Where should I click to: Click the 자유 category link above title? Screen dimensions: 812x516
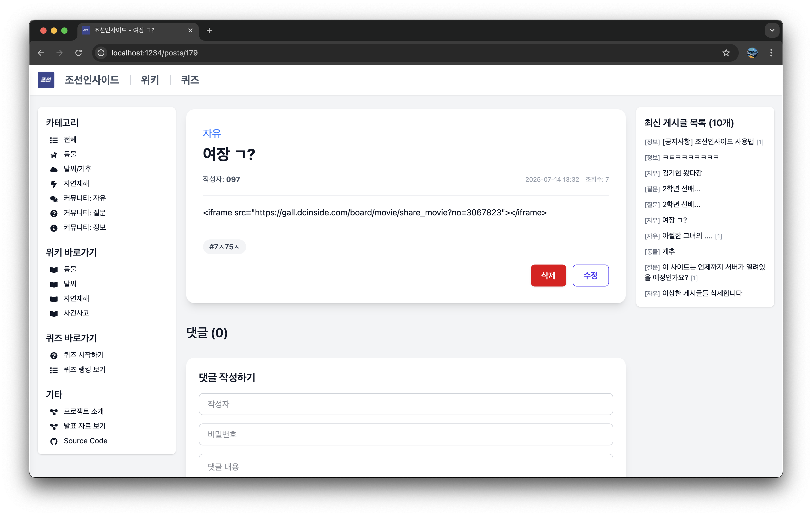[x=212, y=134]
